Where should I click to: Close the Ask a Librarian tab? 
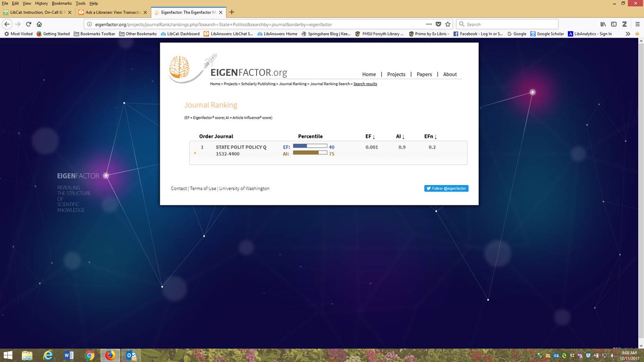pos(145,12)
